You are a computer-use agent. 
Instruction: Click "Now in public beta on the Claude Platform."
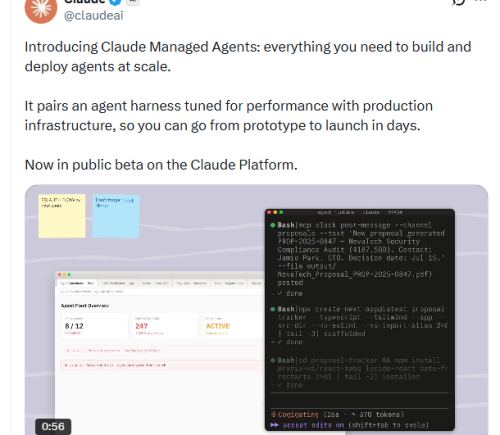[x=161, y=165]
